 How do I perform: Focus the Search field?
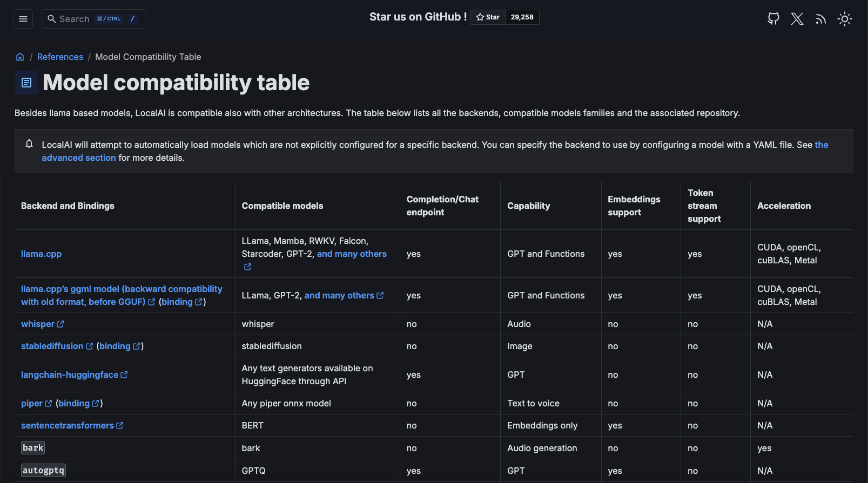[x=93, y=19]
